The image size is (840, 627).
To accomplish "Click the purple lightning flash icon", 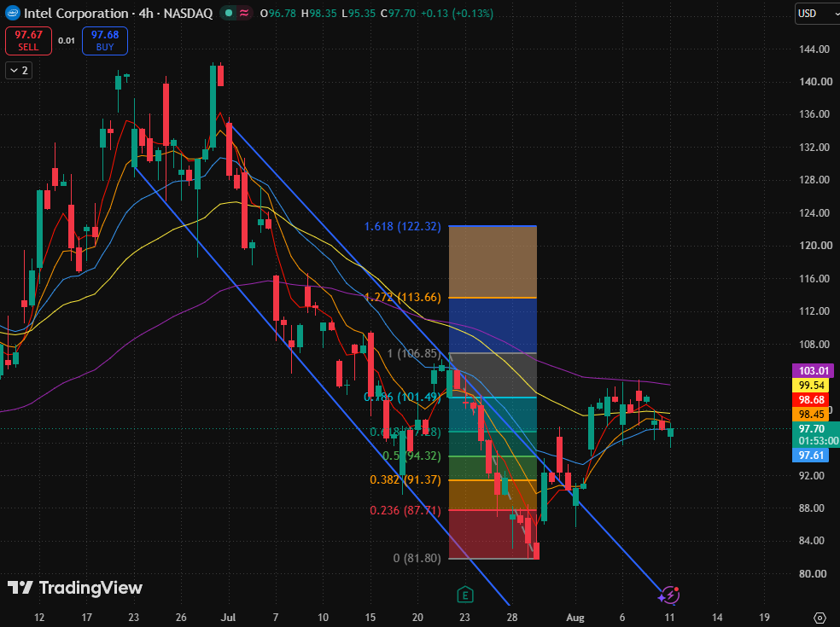I will coord(669,595).
